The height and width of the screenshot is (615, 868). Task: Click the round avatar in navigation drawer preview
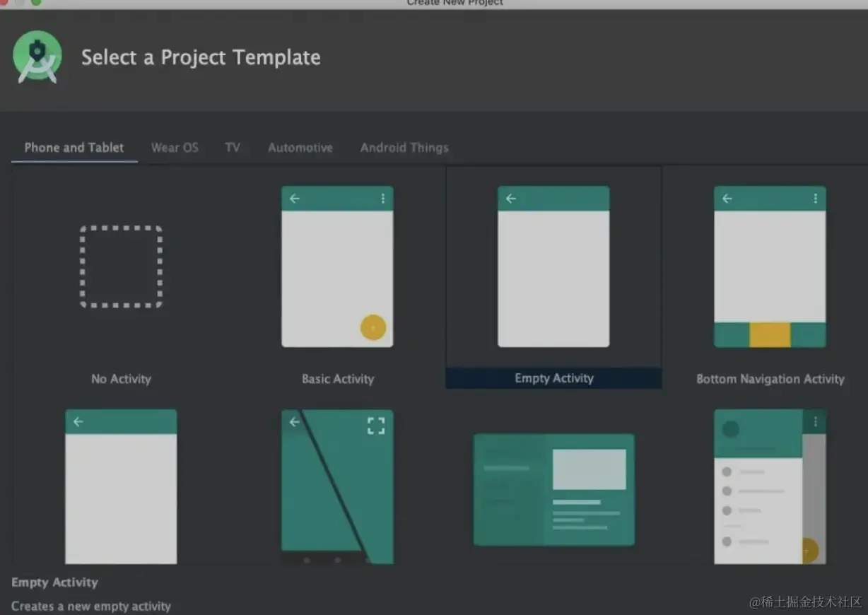731,429
